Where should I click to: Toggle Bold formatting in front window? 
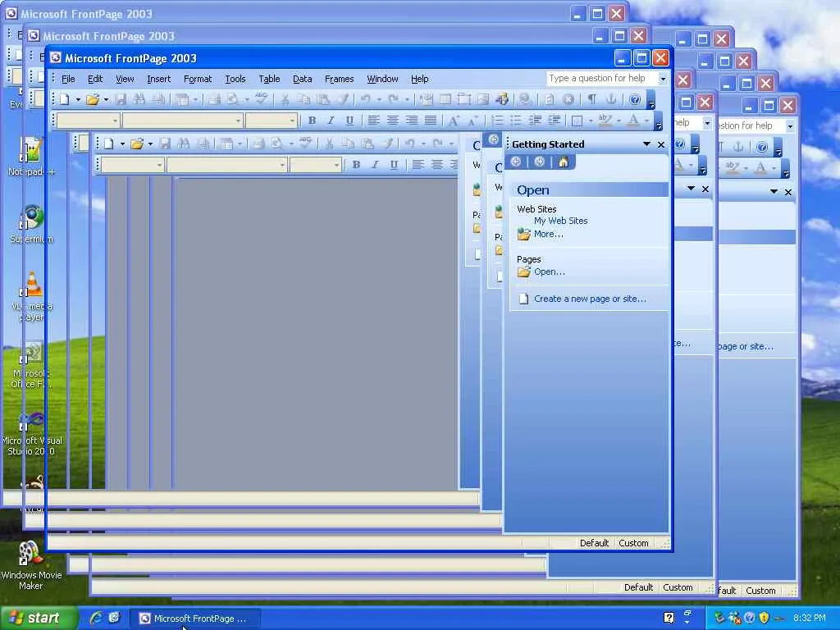pos(312,121)
